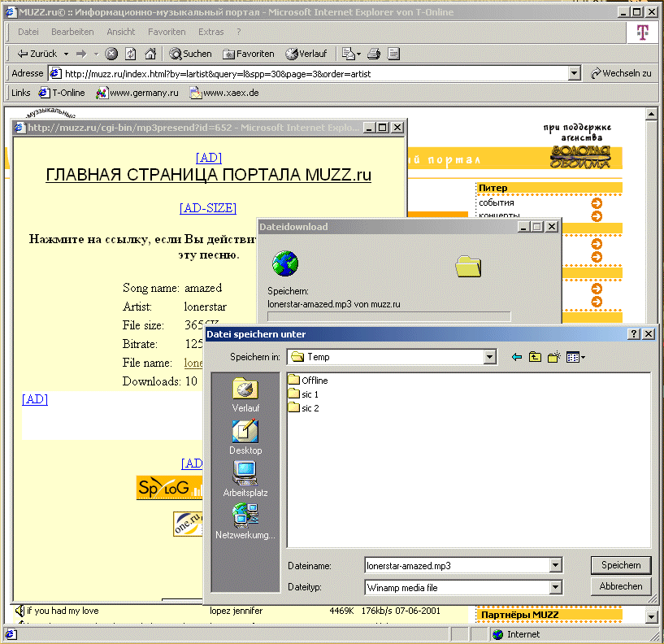Go to the home page icon
This screenshot has height=644, width=664.
(x=150, y=54)
